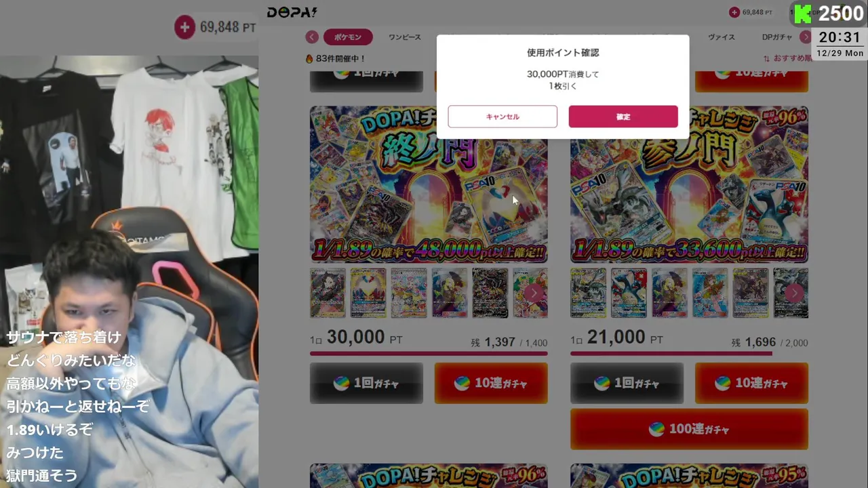
Task: Click the 20:31 clock overlay
Action: point(840,37)
